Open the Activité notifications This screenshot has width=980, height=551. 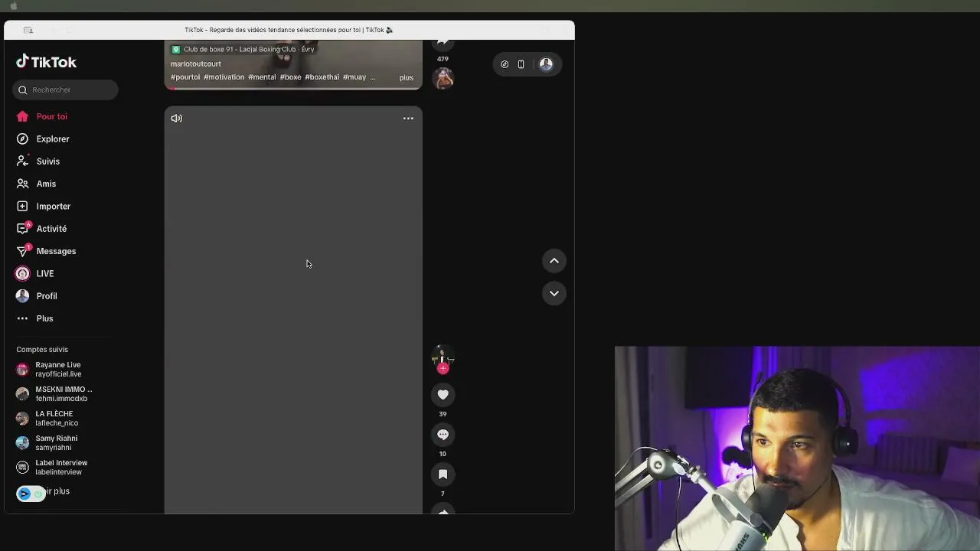pos(51,229)
